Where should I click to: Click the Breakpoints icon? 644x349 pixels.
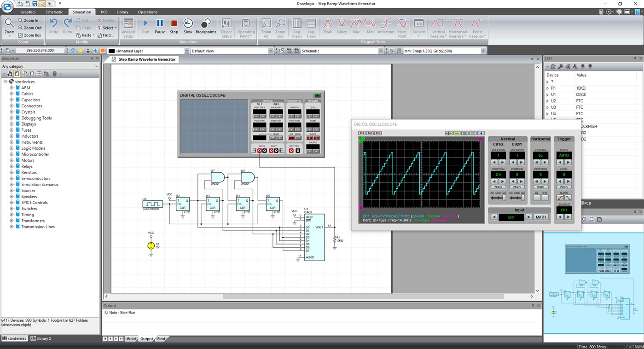coord(206,25)
